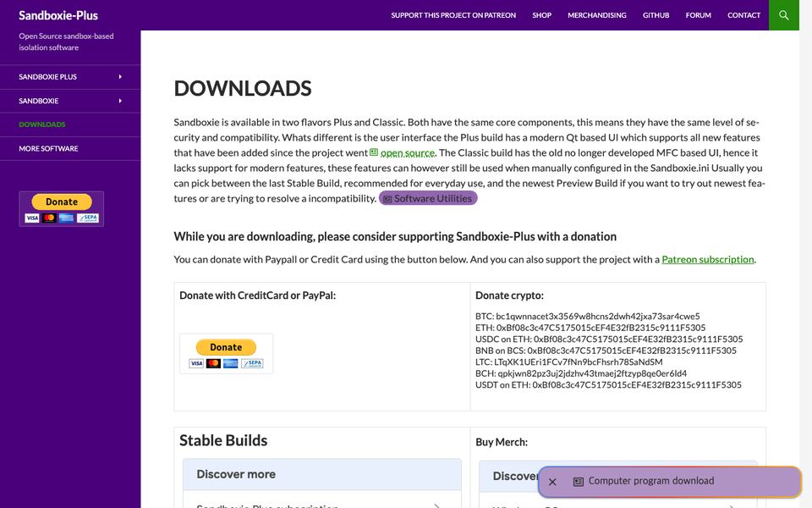812x508 pixels.
Task: Click the Open Source sandbox-based tagline
Action: coord(66,41)
